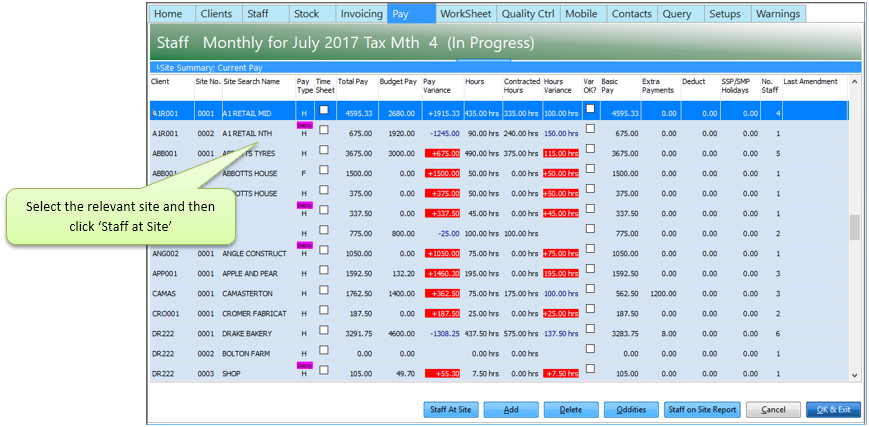The width and height of the screenshot is (869, 427).
Task: Select the Pay tab
Action: 411,14
